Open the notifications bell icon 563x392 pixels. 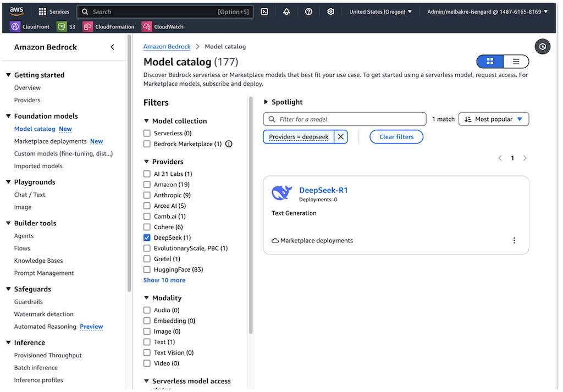tap(286, 12)
